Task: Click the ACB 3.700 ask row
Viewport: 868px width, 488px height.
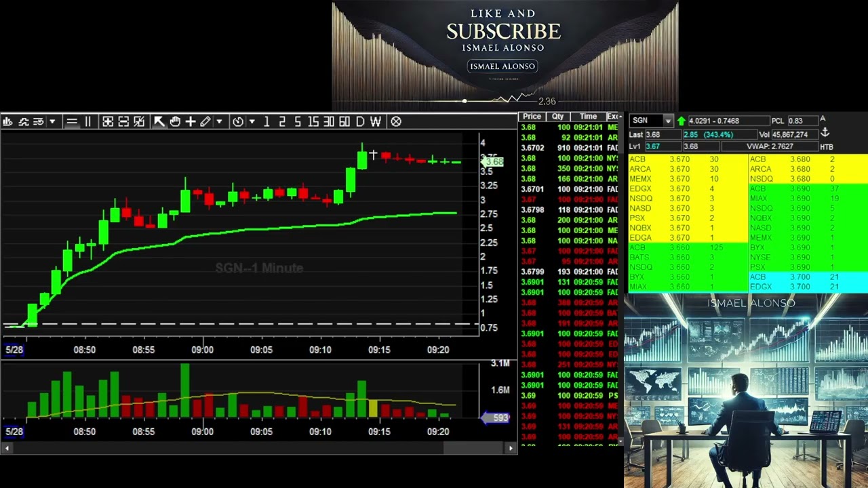Action: 808,277
